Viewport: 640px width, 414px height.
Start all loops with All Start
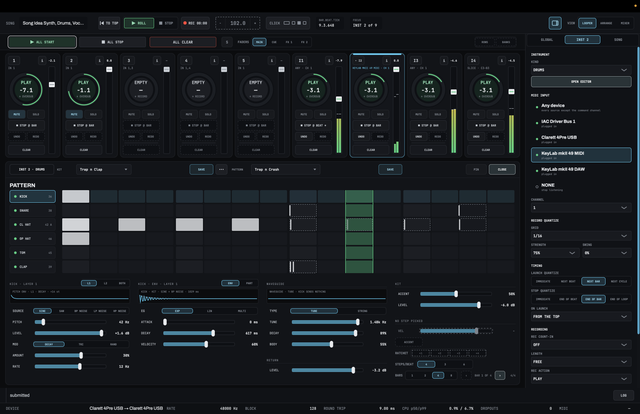pyautogui.click(x=42, y=42)
